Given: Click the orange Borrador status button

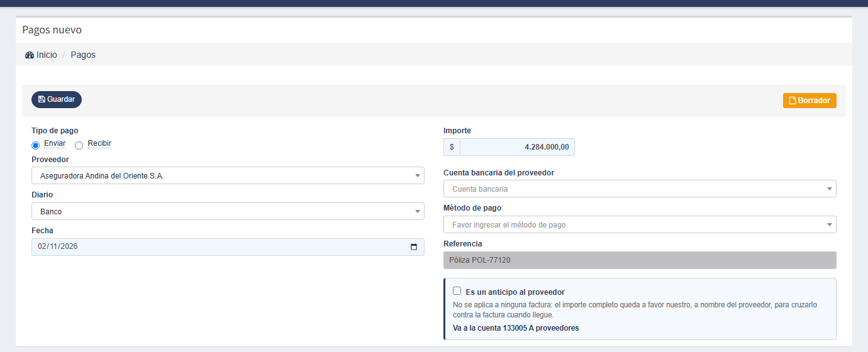Looking at the screenshot, I should click(810, 101).
